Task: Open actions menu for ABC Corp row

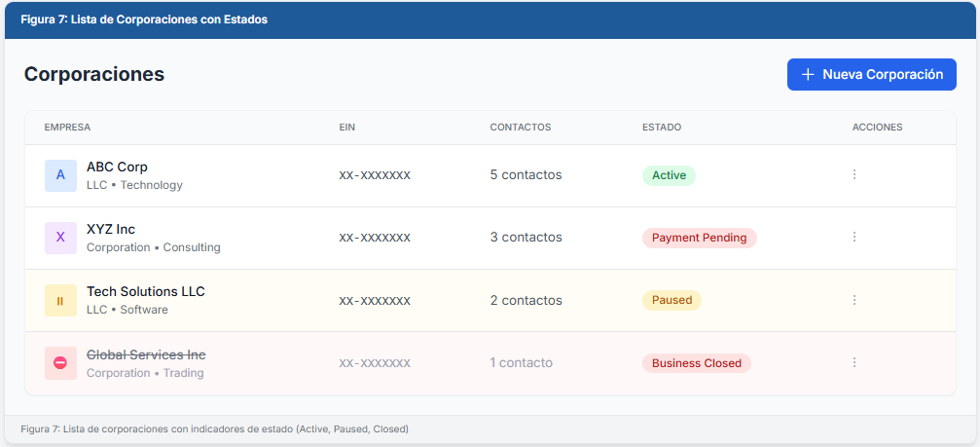Action: pos(854,175)
